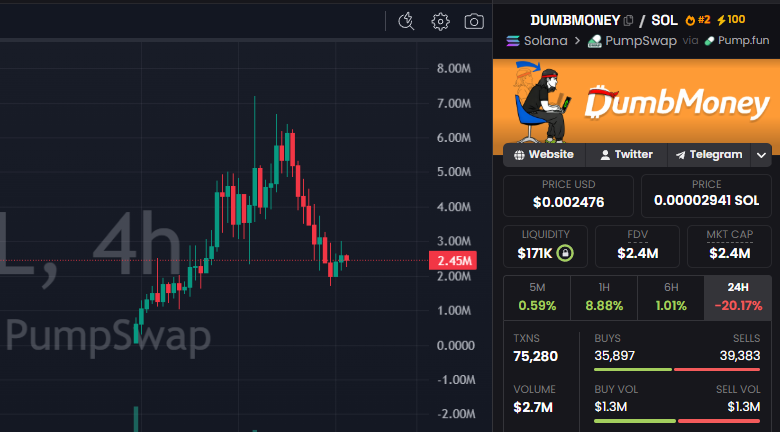Open the PumpSwap DEX link
This screenshot has width=780, height=432.
(x=632, y=41)
